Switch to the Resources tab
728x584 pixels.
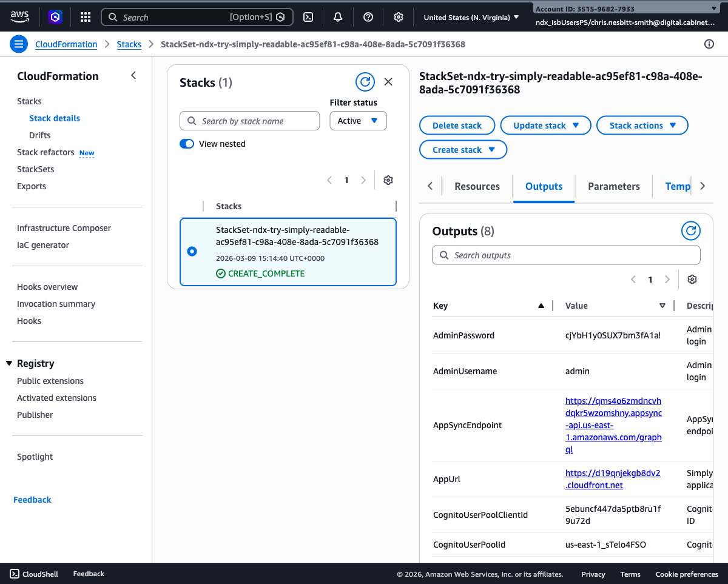(477, 186)
